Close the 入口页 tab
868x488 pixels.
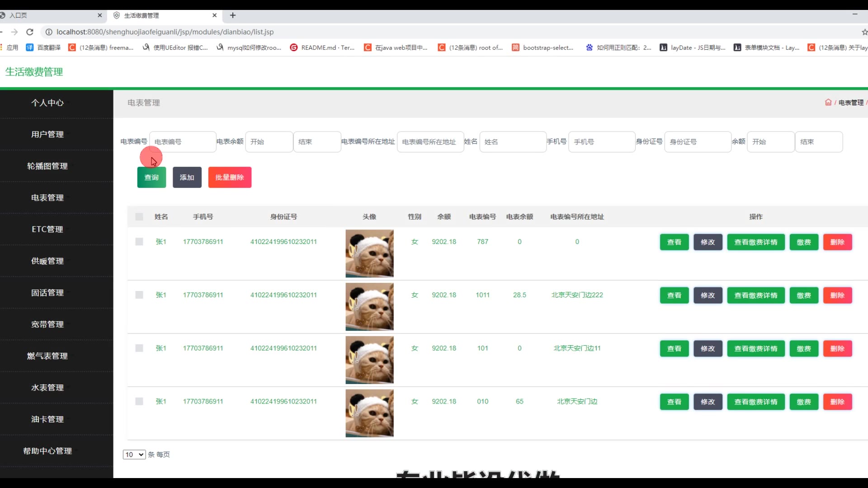coord(100,15)
